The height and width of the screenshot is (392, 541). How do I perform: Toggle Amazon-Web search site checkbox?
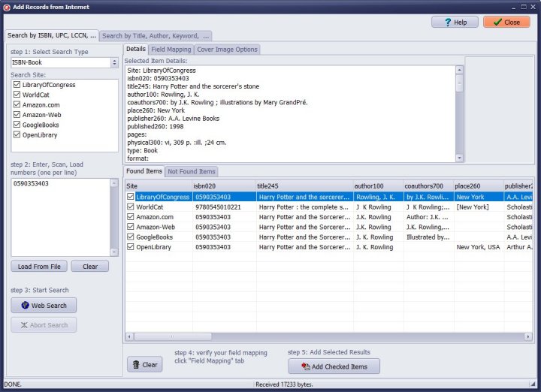[x=17, y=114]
